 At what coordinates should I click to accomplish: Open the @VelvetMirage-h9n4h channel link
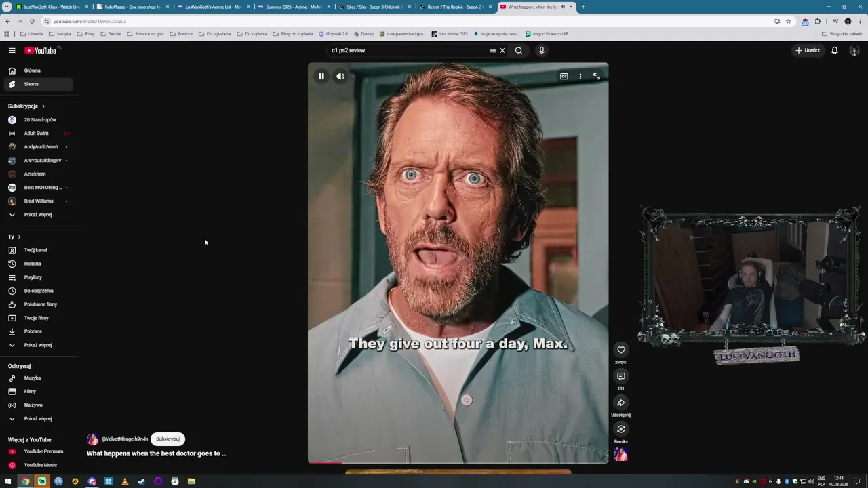click(x=125, y=439)
